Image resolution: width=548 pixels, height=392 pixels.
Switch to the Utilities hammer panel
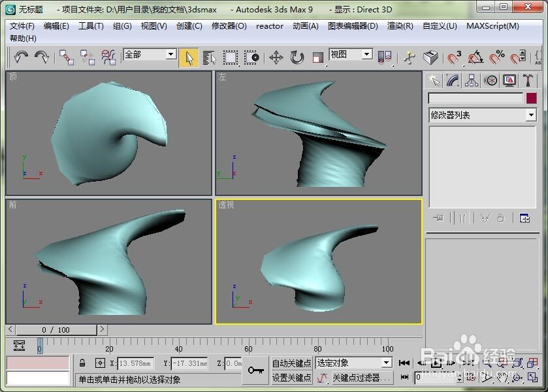pos(528,80)
